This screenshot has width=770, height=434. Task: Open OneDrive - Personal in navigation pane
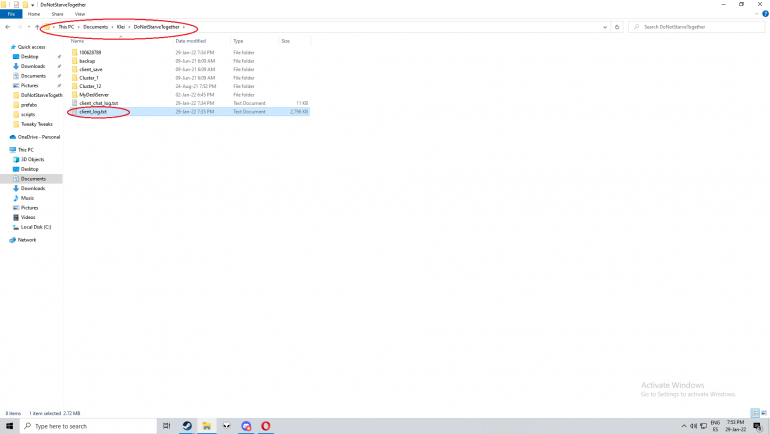(x=39, y=137)
